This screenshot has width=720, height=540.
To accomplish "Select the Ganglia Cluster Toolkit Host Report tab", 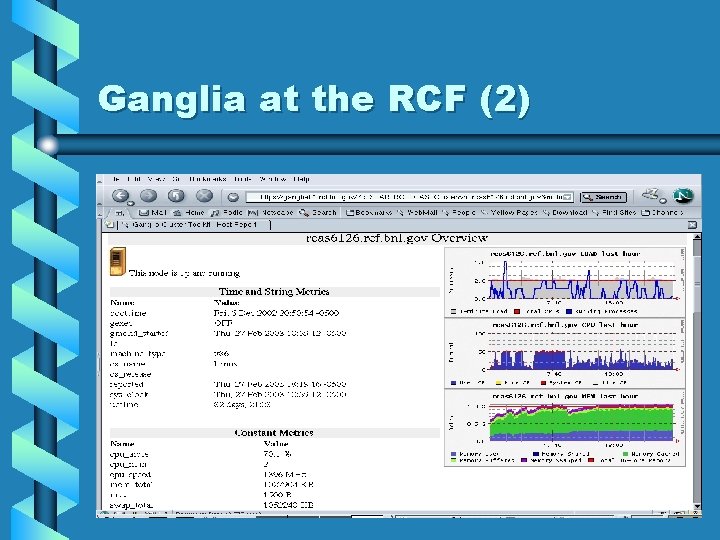I will pyautogui.click(x=195, y=225).
